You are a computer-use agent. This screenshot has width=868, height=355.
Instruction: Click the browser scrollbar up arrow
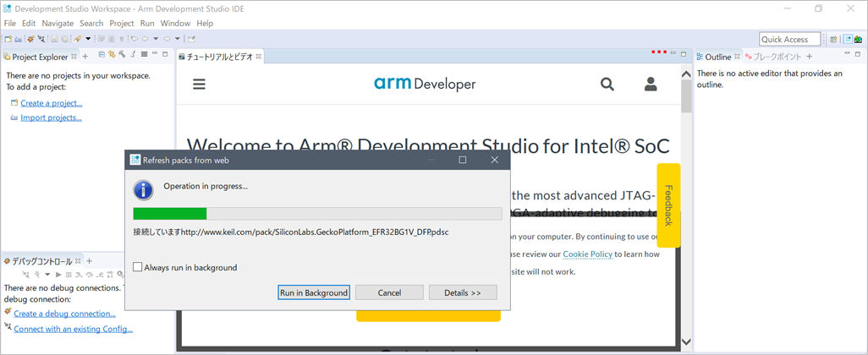[x=686, y=74]
